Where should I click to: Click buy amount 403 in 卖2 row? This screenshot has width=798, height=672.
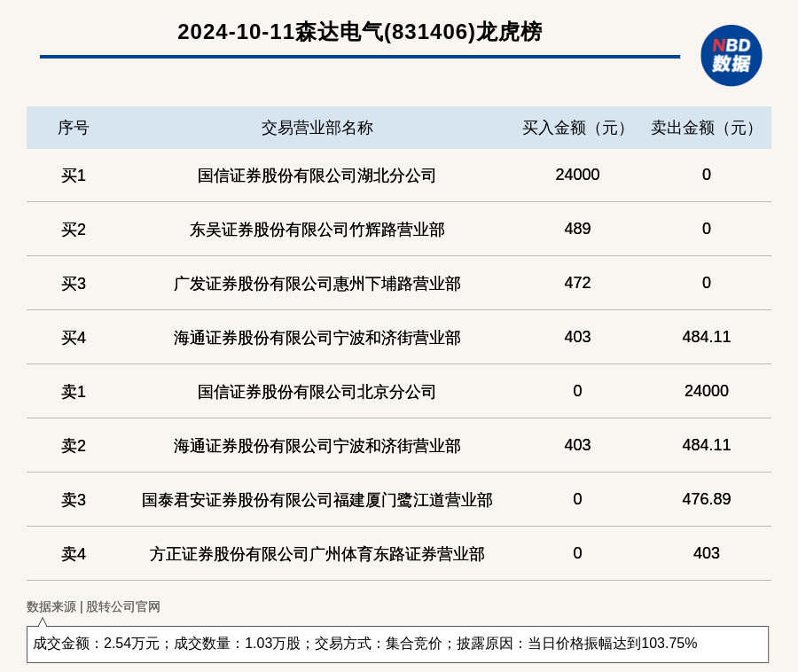coord(577,445)
